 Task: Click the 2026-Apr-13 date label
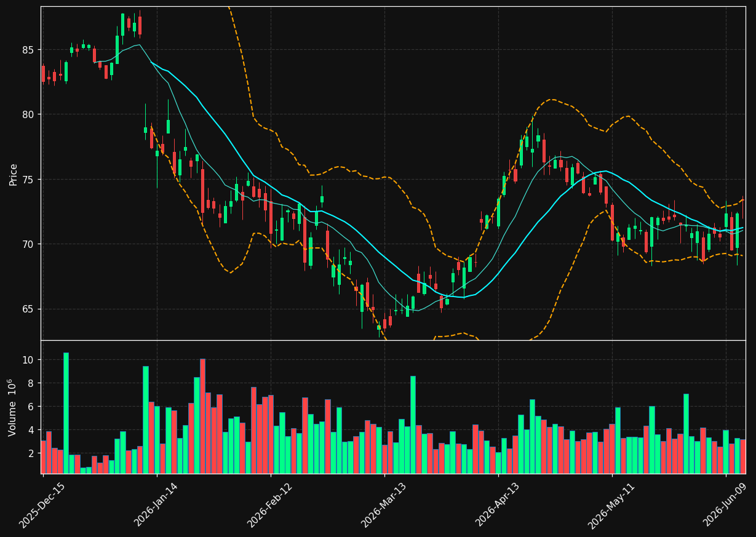click(x=497, y=506)
